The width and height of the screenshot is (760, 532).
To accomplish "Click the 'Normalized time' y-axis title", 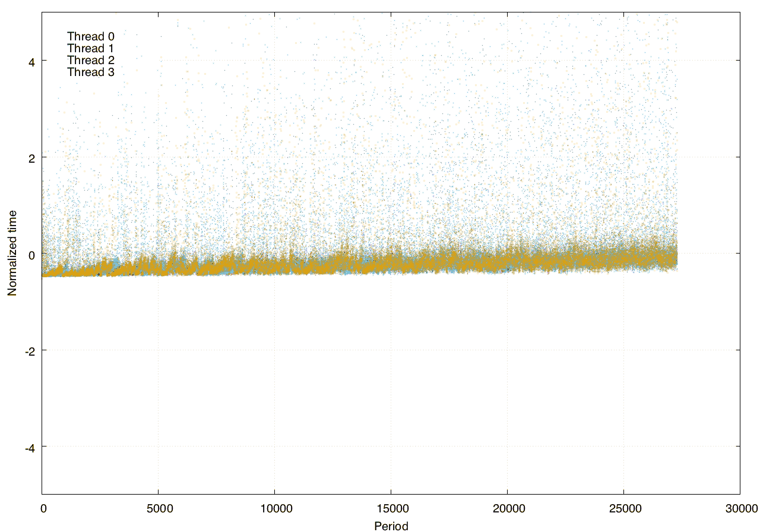I will pos(12,253).
